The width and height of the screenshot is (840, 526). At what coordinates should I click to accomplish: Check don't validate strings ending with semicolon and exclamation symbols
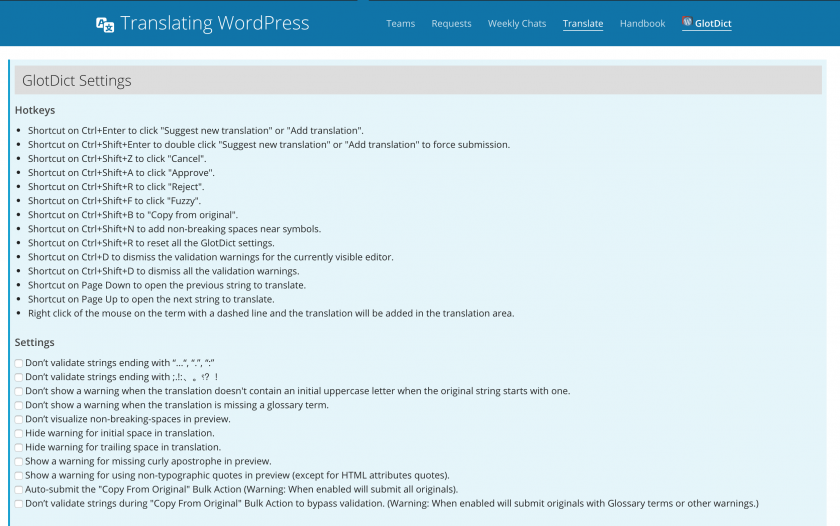click(x=19, y=377)
